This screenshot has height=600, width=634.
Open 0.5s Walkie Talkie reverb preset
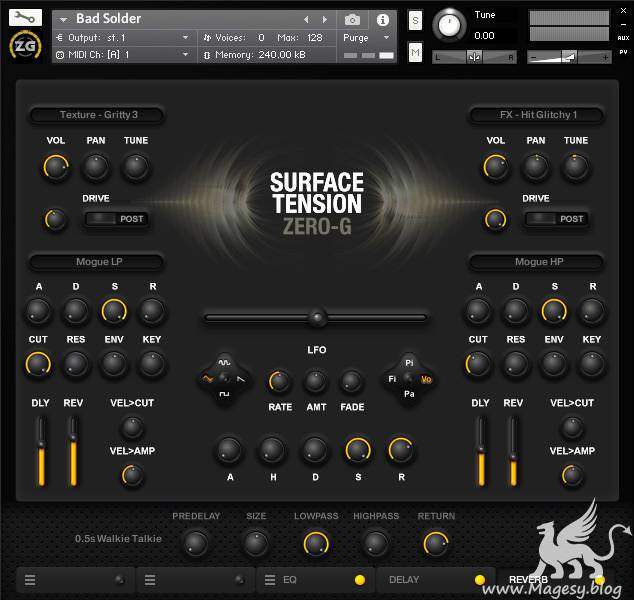(118, 539)
